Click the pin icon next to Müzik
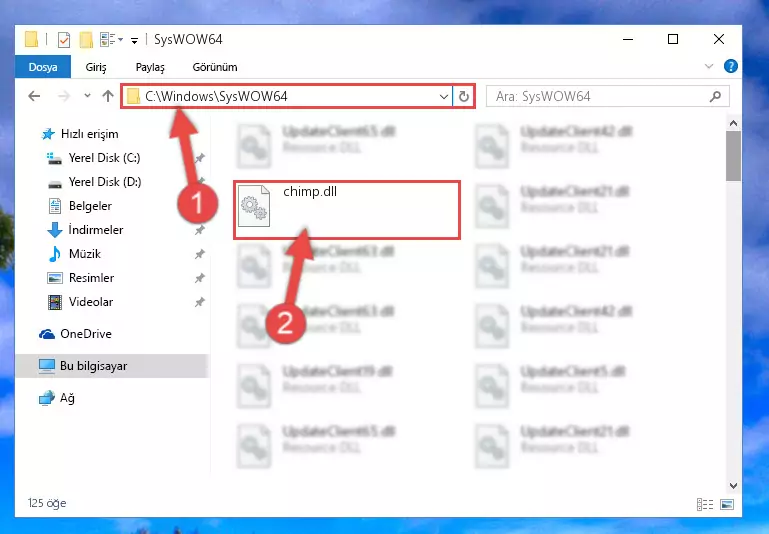 coord(200,254)
